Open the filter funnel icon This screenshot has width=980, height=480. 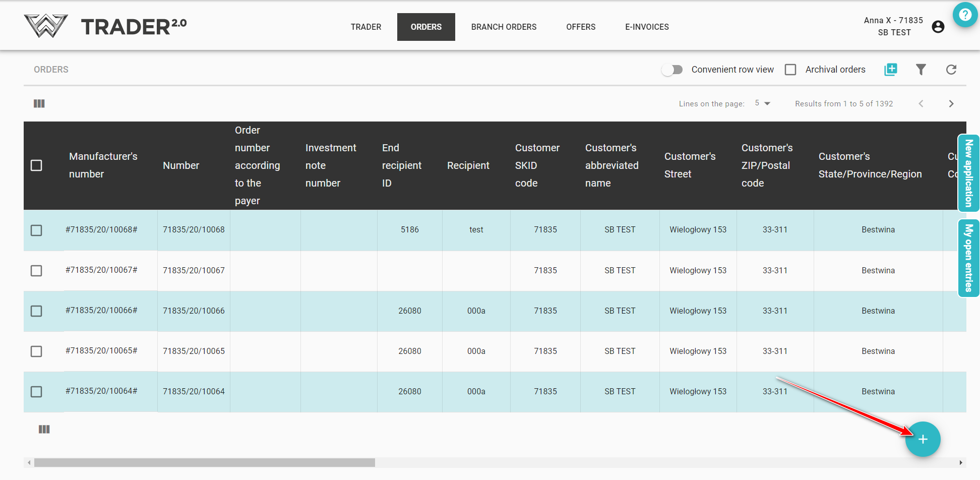[x=921, y=70]
